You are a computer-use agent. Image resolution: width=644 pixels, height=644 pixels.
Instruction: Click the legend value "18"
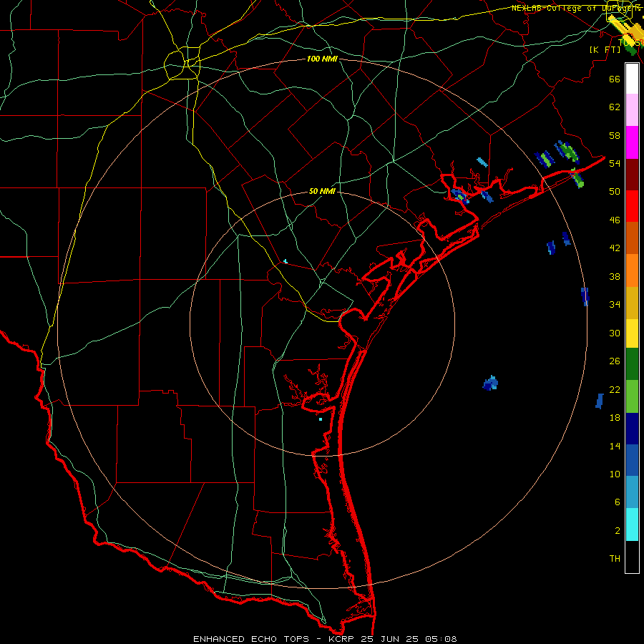[615, 418]
